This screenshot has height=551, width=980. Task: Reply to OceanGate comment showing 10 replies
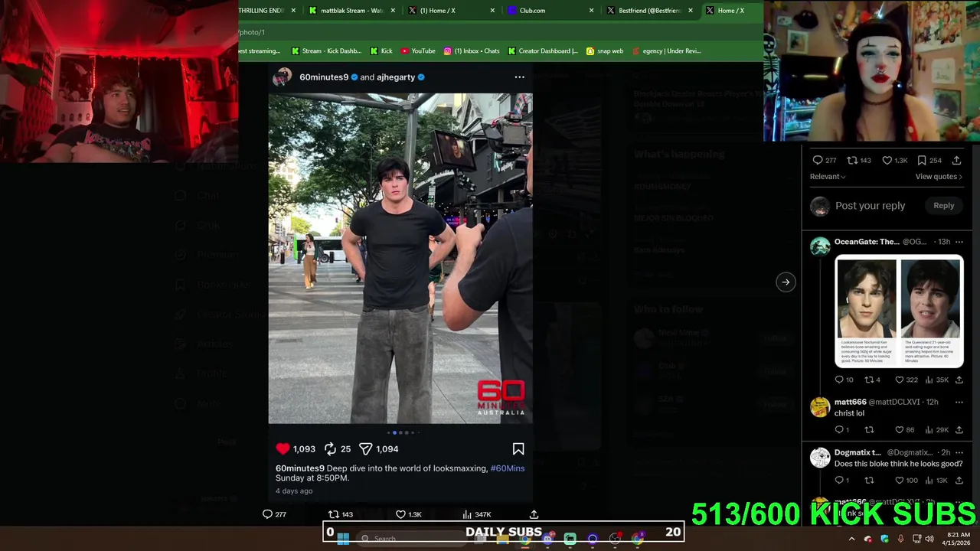[839, 380]
